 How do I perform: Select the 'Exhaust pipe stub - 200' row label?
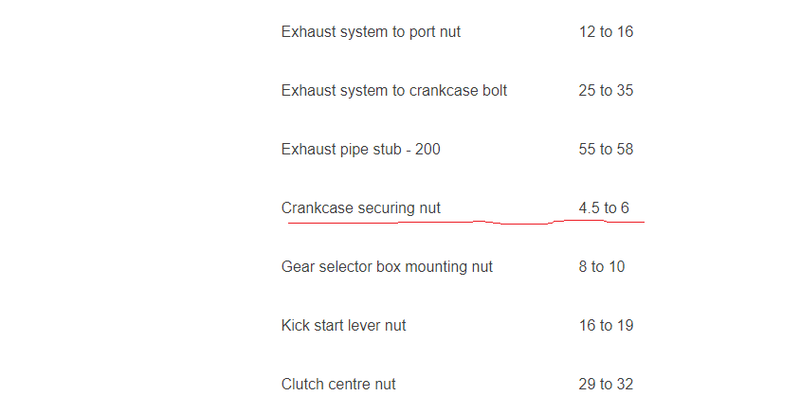tap(361, 150)
